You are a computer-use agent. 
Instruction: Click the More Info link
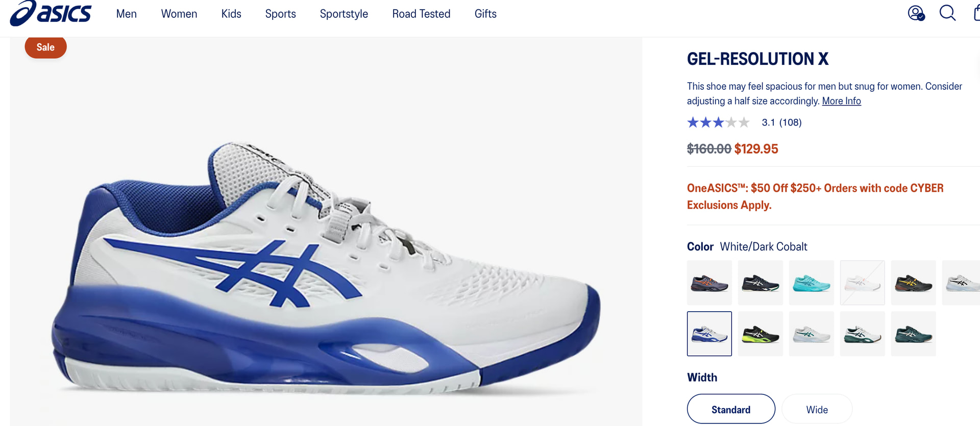(x=841, y=101)
